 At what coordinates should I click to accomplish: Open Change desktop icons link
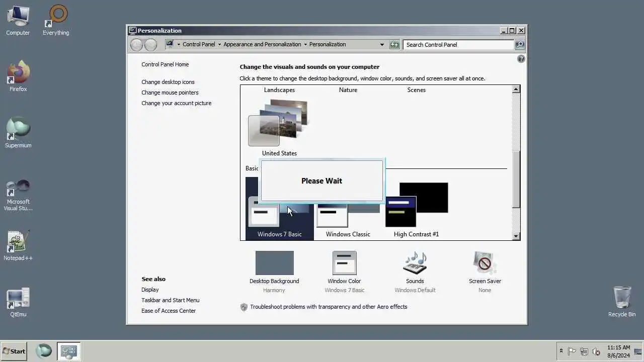168,82
